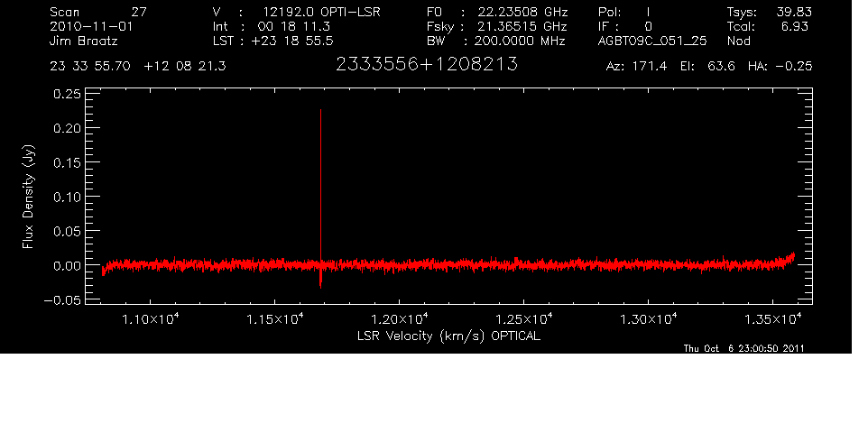The image size is (868, 442).
Task: Select integration time 00 18 11.3
Action: tap(294, 26)
